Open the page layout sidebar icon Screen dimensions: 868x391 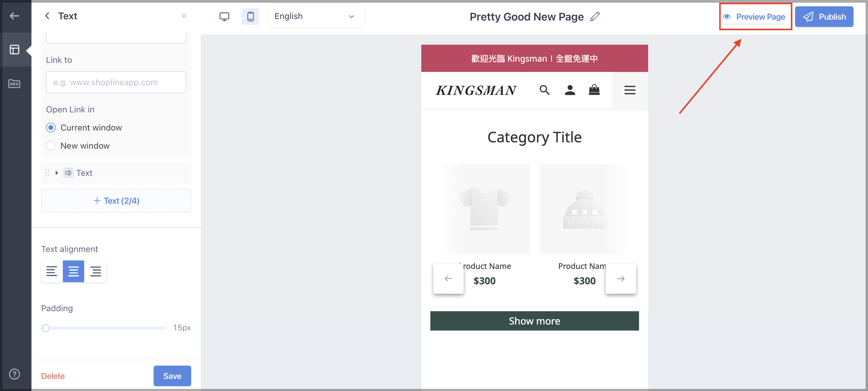tap(15, 50)
